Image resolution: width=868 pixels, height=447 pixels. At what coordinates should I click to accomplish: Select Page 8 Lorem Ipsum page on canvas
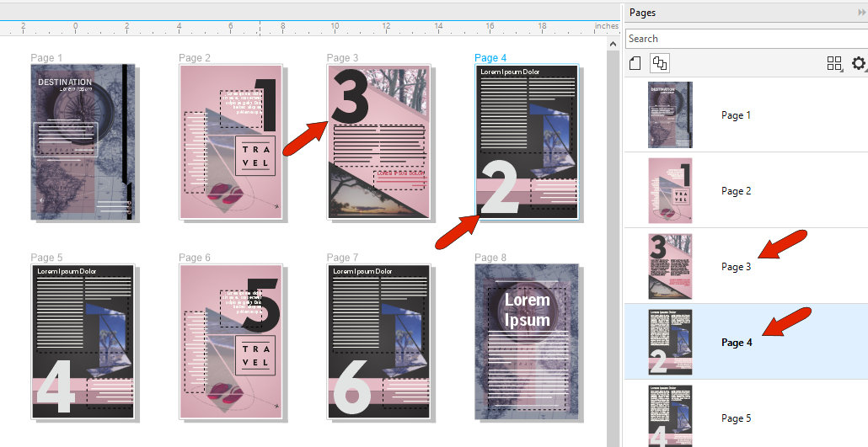pyautogui.click(x=527, y=341)
